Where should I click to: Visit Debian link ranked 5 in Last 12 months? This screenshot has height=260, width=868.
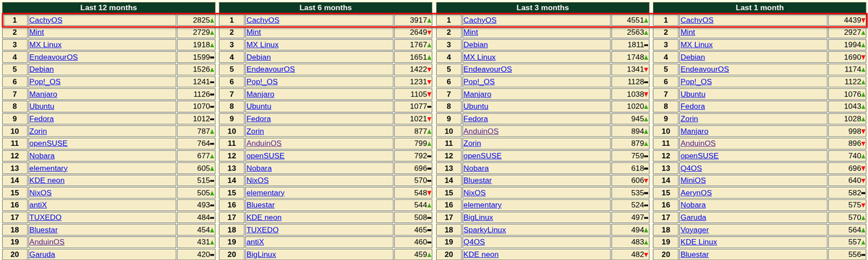[41, 69]
